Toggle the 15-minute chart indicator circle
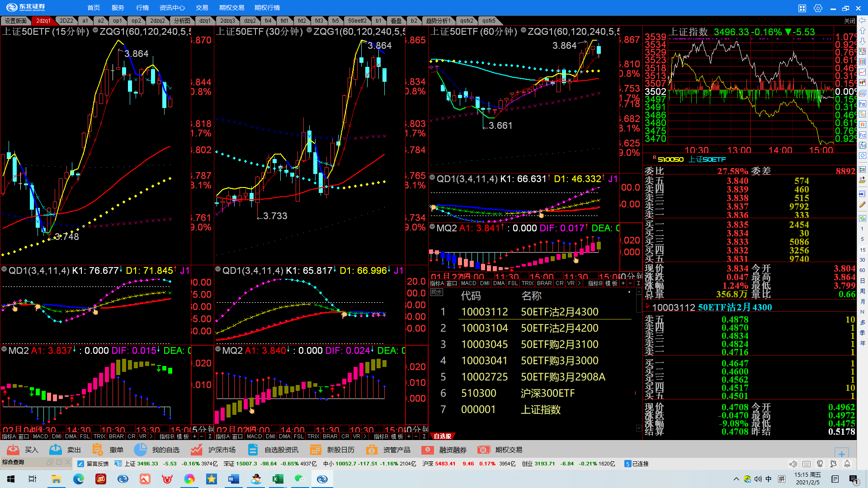 click(x=95, y=31)
